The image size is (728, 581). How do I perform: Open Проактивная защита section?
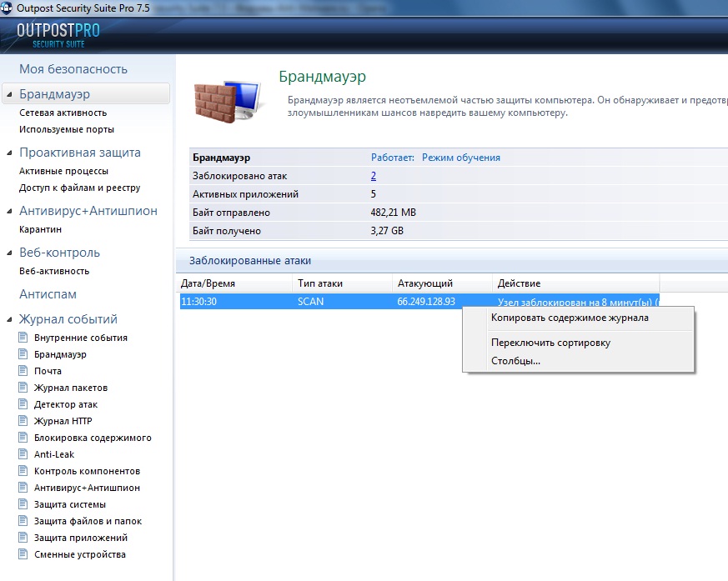(x=80, y=153)
